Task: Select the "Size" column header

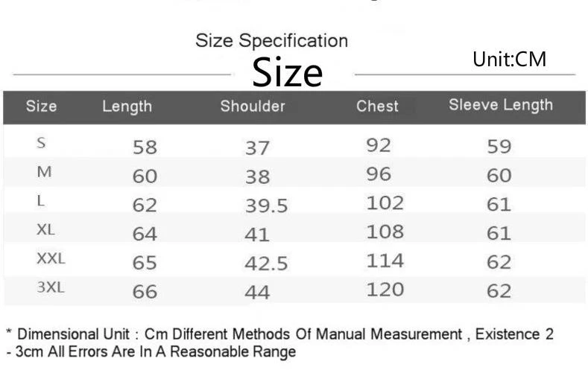Action: tap(42, 106)
